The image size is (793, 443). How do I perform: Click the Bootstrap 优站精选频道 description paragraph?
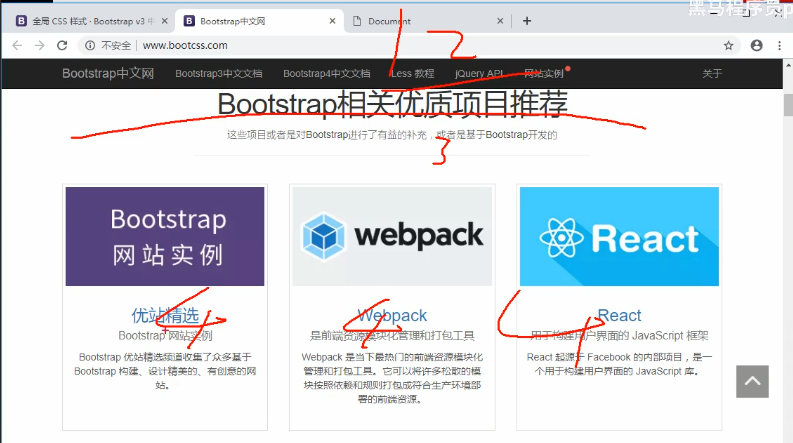click(x=165, y=371)
